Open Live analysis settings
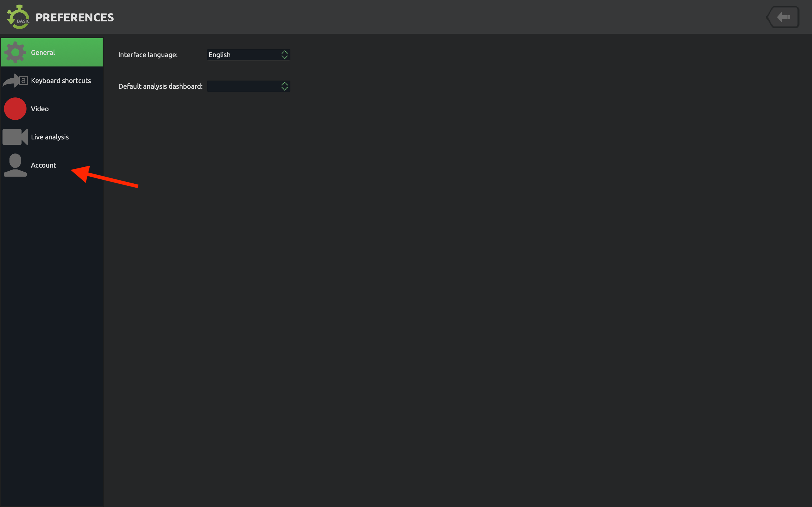Image resolution: width=812 pixels, height=507 pixels. (x=50, y=137)
